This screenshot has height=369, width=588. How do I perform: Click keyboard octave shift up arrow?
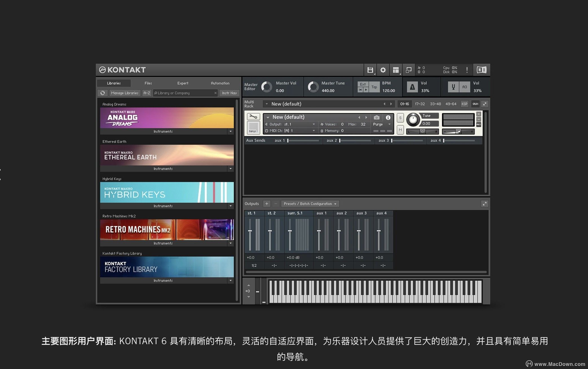click(x=248, y=285)
